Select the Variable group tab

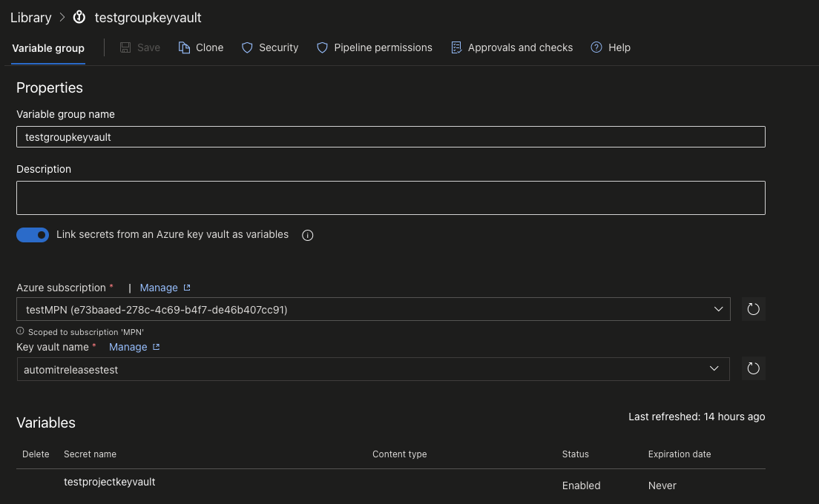pyautogui.click(x=48, y=48)
